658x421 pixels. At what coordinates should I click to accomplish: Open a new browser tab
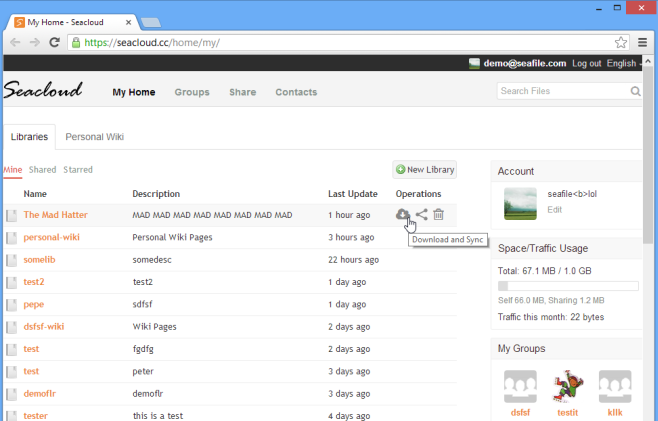pos(151,22)
